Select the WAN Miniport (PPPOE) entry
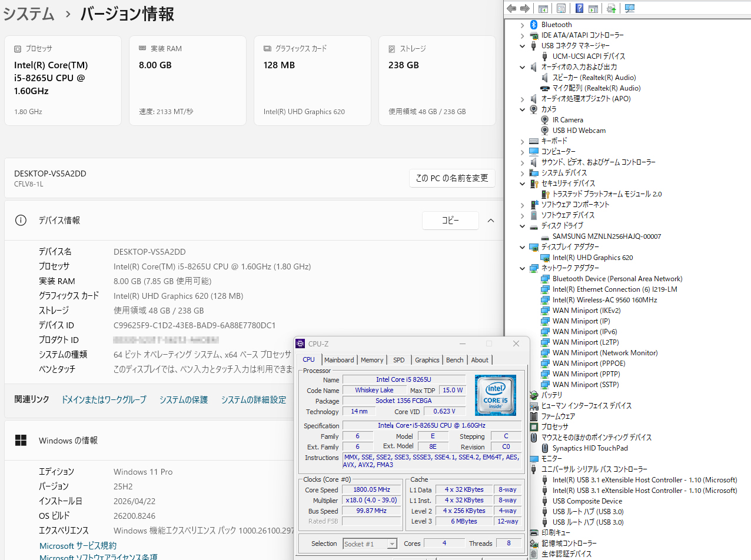Viewport: 751px width, 560px height. (589, 364)
